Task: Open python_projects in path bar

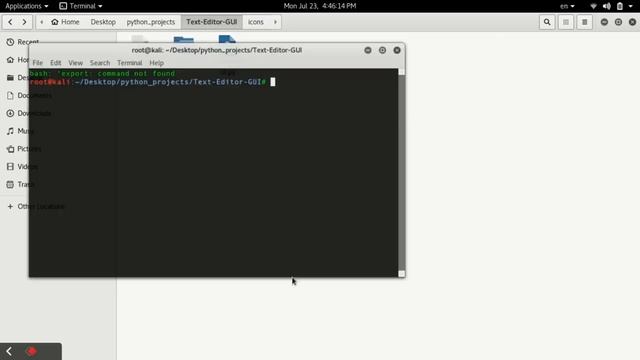Action: click(151, 22)
